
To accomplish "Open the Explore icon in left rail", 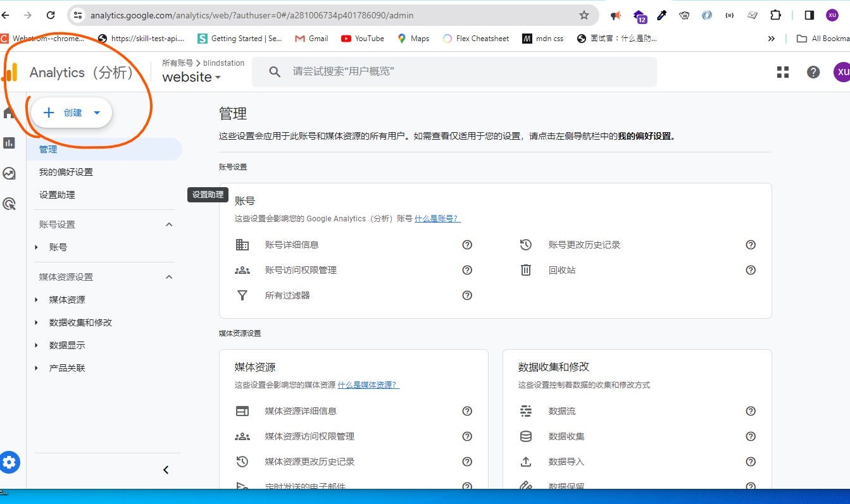I will coord(9,173).
